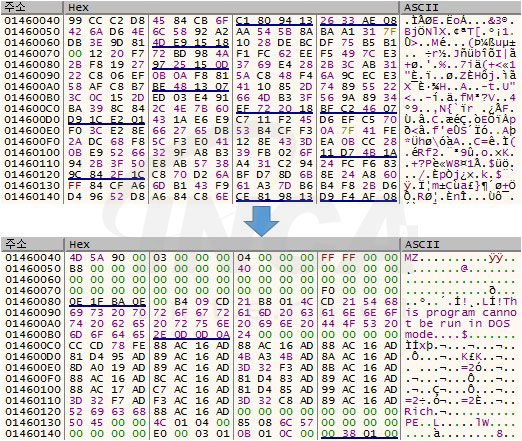Viewport: 522px width, 441px height.
Task: Select PE signature bytes 50 45 00 00
Action: point(108,423)
